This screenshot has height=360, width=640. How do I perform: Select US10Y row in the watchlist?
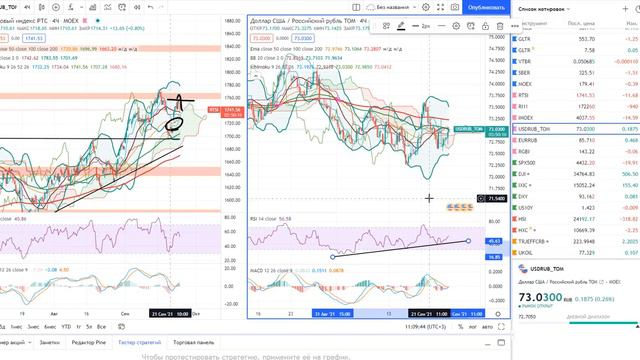coord(576,208)
